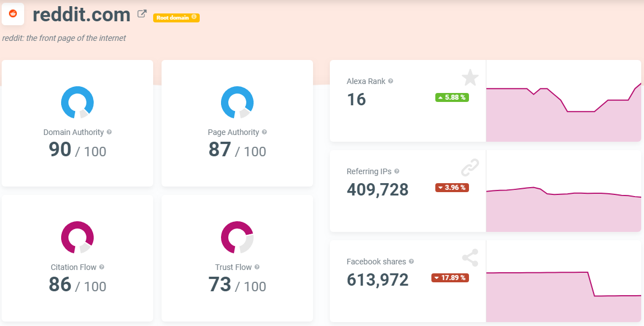Click the share icon in Facebook shares card
644x326 pixels.
point(470,258)
